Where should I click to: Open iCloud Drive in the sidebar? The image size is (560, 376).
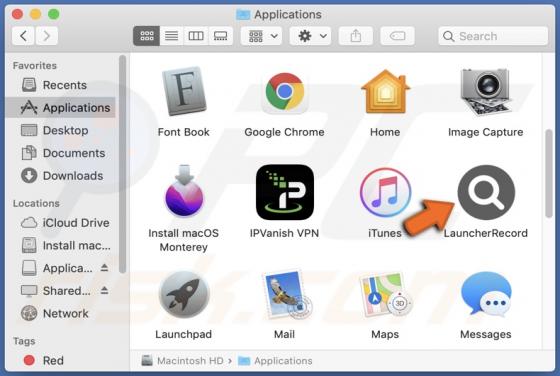point(61,223)
